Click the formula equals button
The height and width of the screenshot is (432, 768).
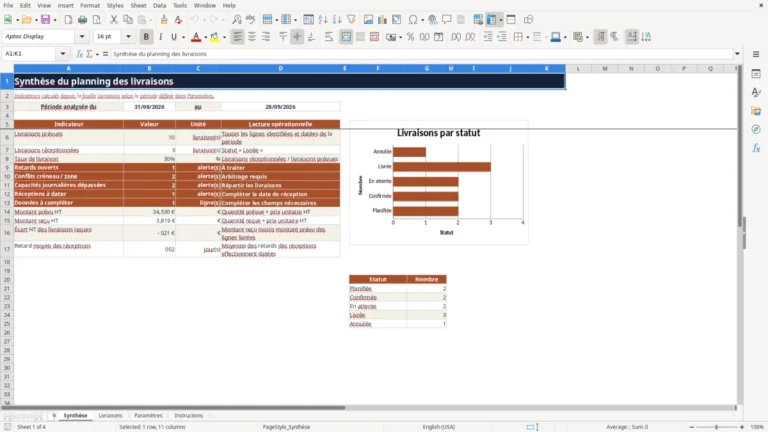point(105,54)
